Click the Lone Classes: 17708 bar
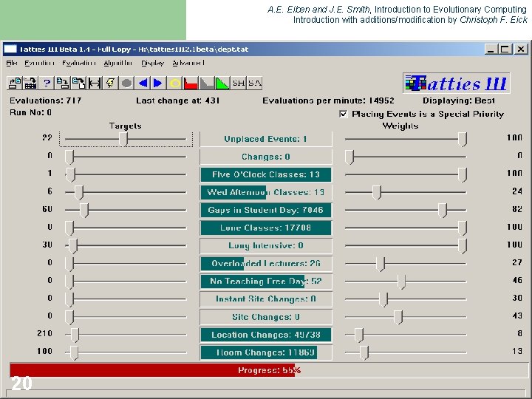 pos(266,228)
